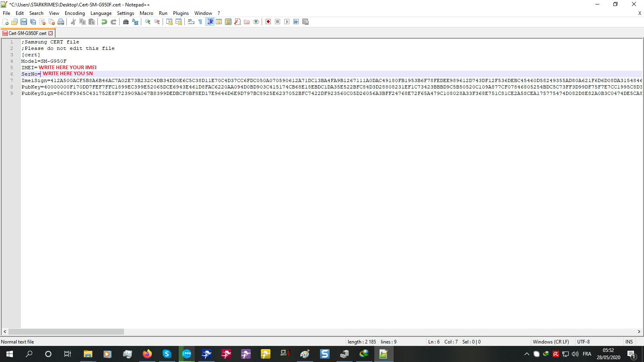Print the document using the printer icon
The image size is (644, 362).
tap(61, 22)
